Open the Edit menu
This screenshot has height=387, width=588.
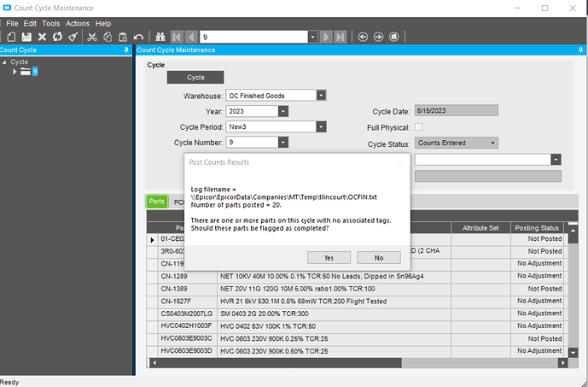(x=30, y=23)
